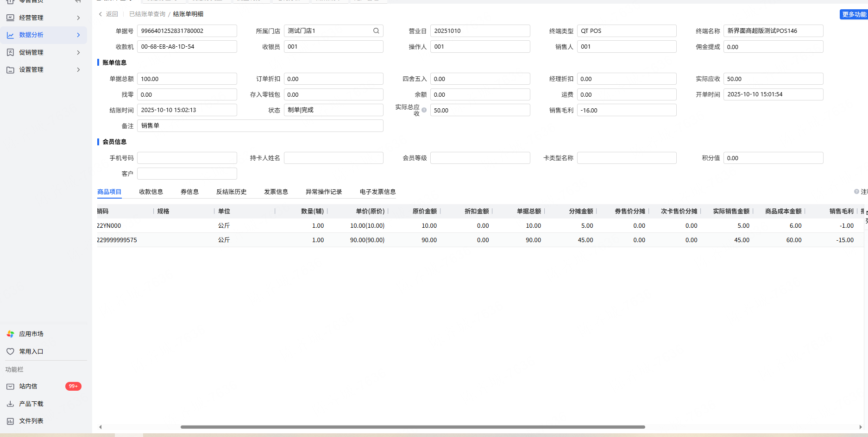Screen dimensions: 868x437
Task: Expand the 经营管理 menu chevron
Action: click(78, 18)
